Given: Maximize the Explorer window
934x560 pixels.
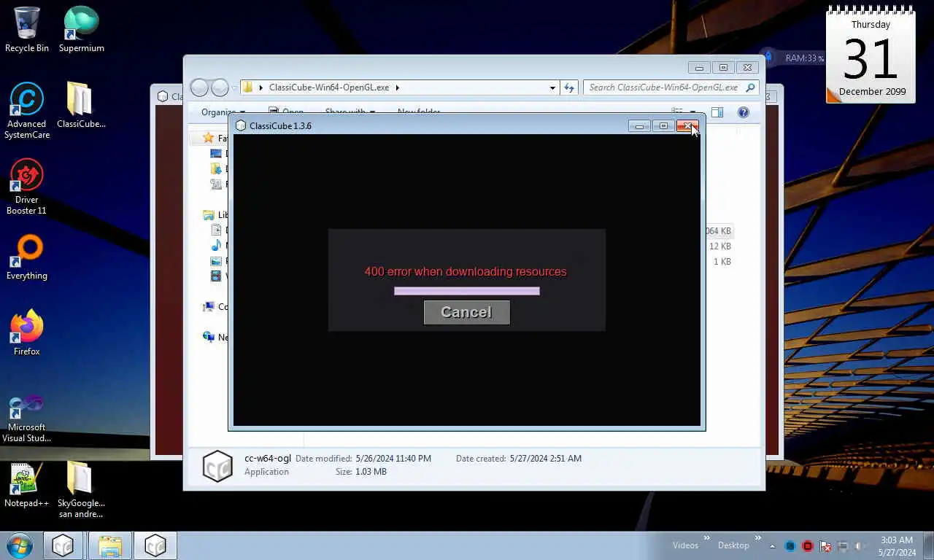Looking at the screenshot, I should pyautogui.click(x=723, y=68).
